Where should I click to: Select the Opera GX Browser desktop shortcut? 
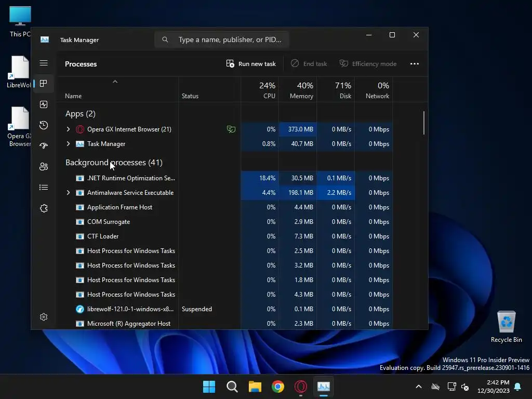point(19,127)
